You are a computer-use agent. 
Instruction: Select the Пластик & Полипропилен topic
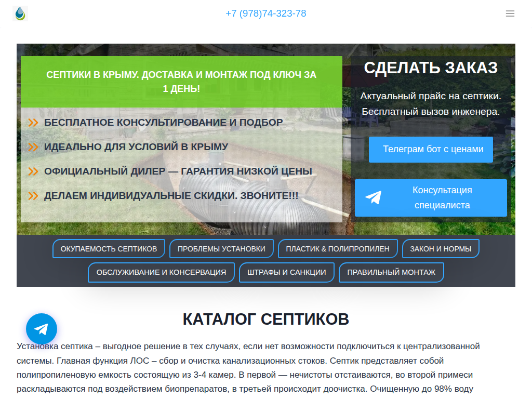tap(338, 249)
